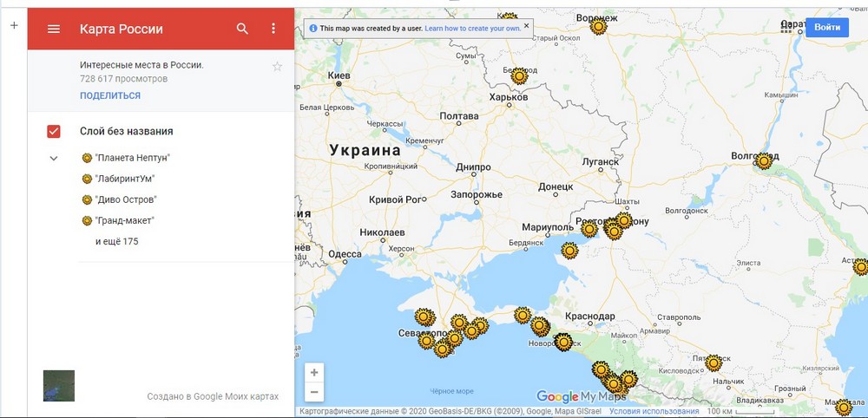Click the sunflower marker near Belgorod
Viewport: 868px width, 418px height.
(x=519, y=75)
